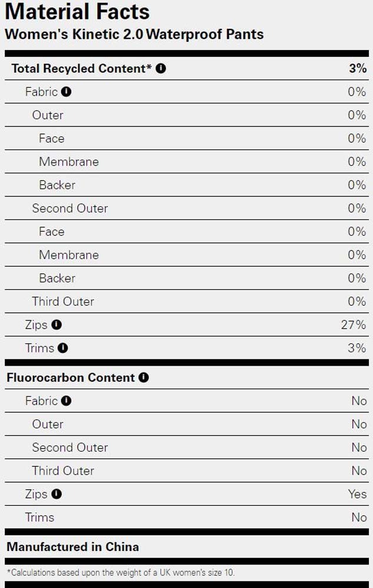373x588 pixels.
Task: Click the Manufactured in China text
Action: coord(73,547)
